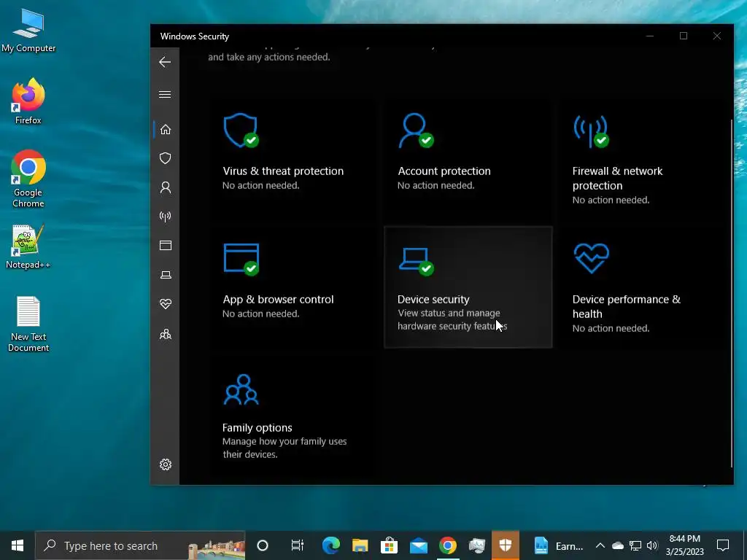The image size is (747, 560).
Task: Maximize the Windows Security window
Action: 683,36
